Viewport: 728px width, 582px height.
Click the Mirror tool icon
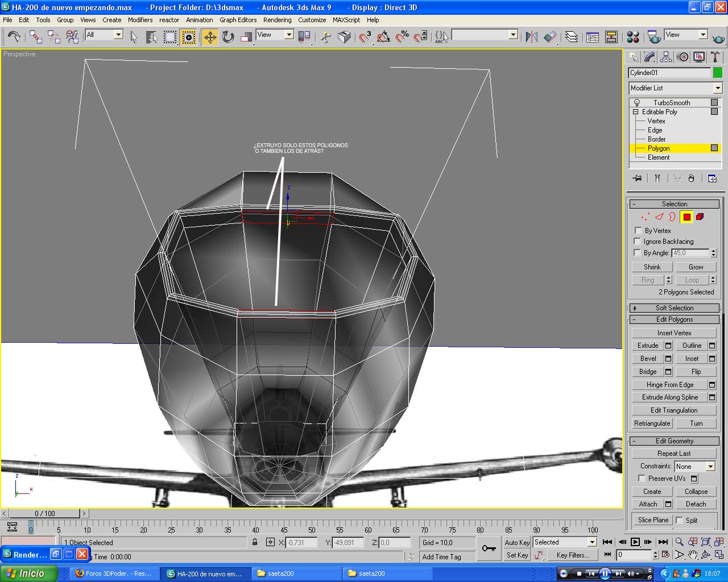[532, 38]
